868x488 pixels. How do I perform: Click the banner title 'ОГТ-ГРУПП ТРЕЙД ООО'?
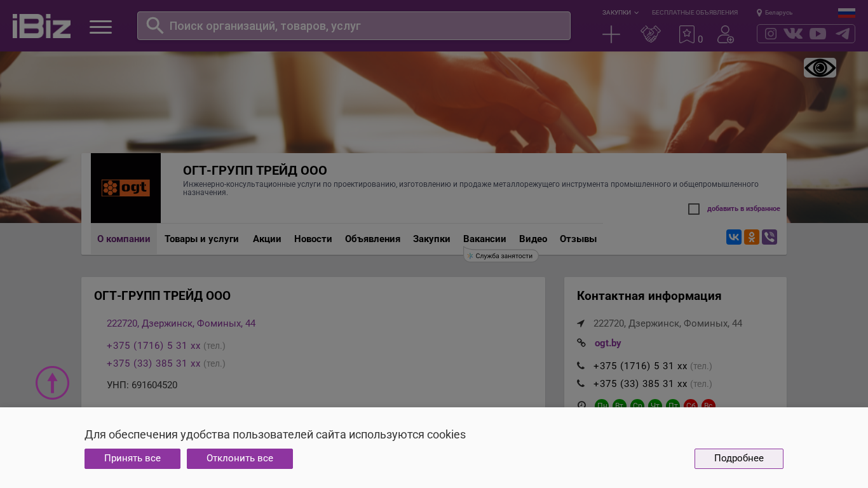click(255, 171)
